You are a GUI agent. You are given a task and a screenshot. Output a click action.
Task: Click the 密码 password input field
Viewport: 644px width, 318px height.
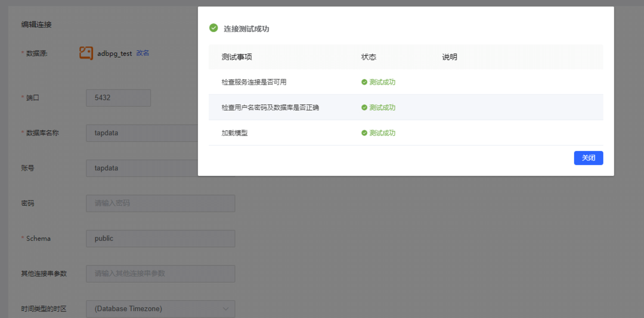tap(161, 203)
